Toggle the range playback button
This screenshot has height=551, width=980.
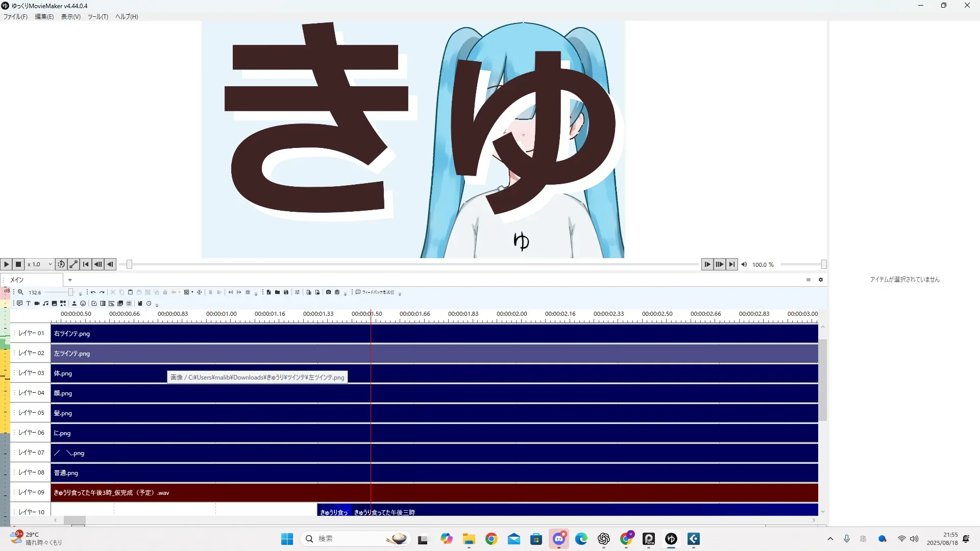(x=73, y=264)
